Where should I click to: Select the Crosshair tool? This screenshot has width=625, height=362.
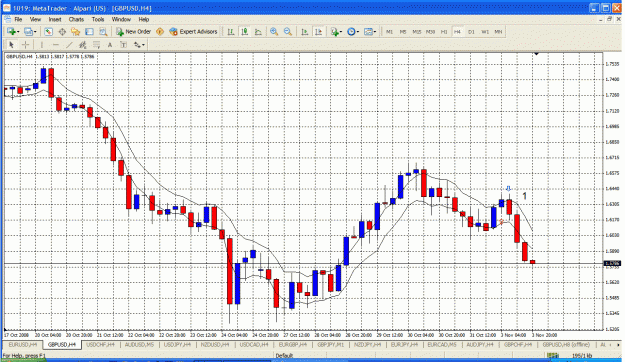[25, 45]
